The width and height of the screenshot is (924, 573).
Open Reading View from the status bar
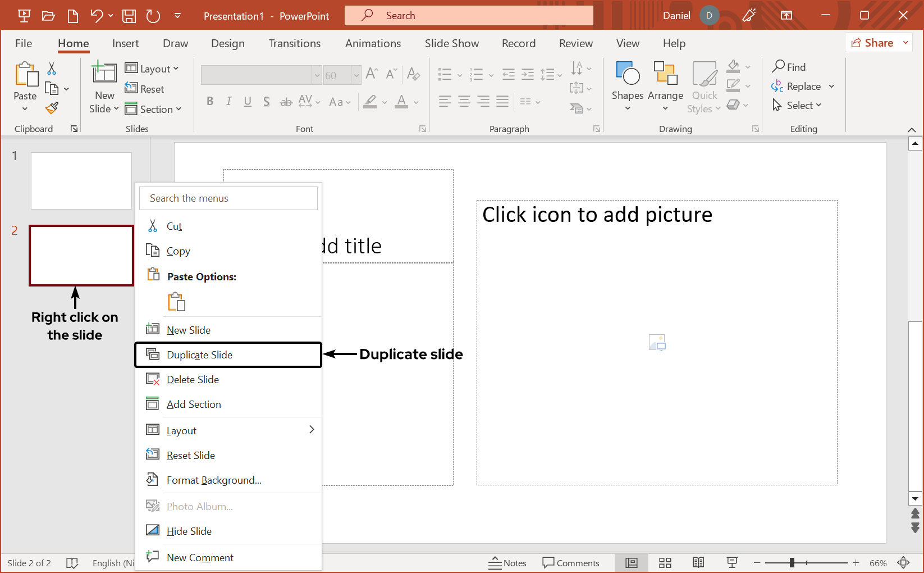tap(698, 562)
